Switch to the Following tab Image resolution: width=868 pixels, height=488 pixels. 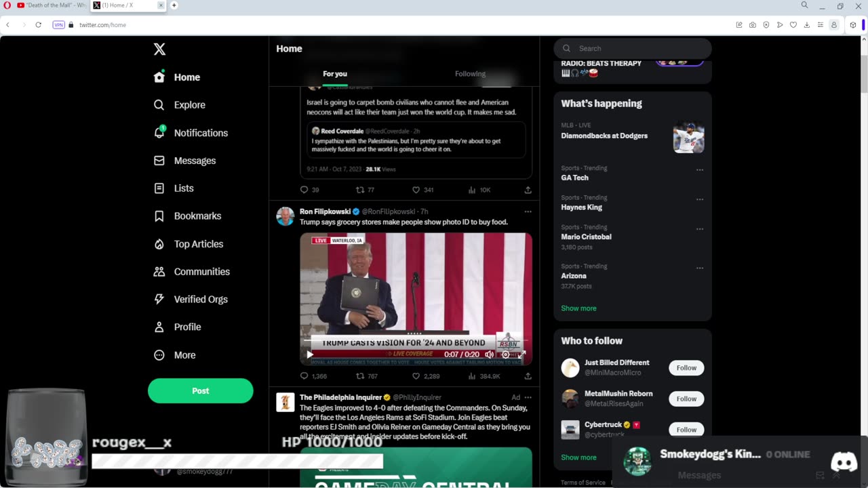click(470, 74)
